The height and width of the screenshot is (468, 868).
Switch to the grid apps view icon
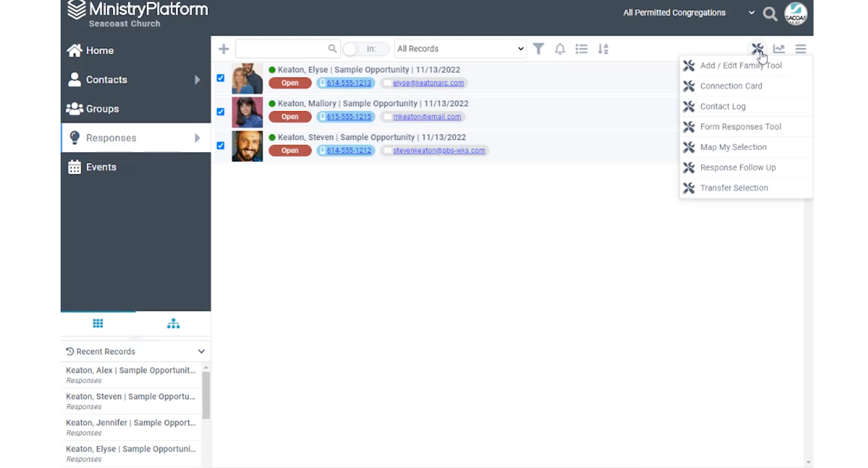coord(98,323)
